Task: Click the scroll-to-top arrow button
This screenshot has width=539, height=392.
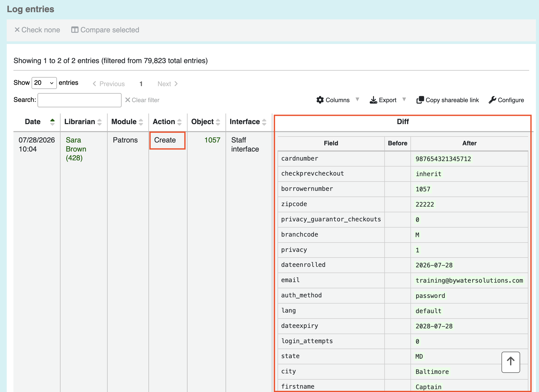Action: [511, 362]
